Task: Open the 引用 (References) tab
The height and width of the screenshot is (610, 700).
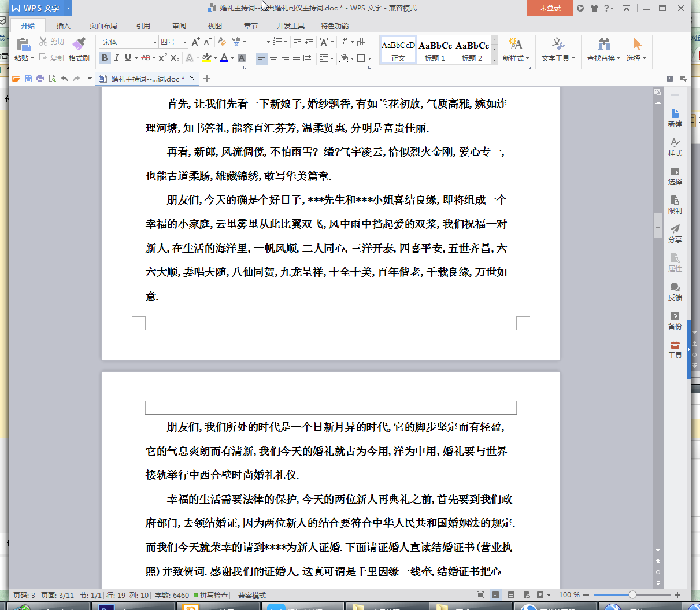Action: click(143, 25)
